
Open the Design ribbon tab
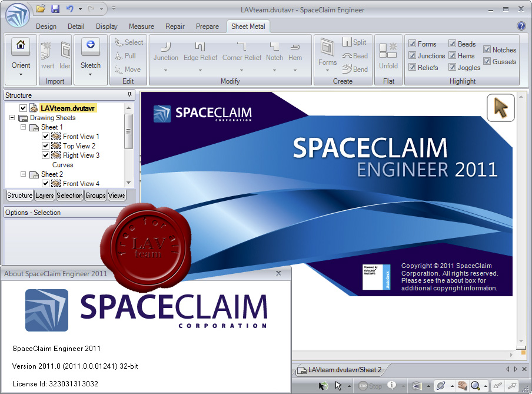(46, 26)
